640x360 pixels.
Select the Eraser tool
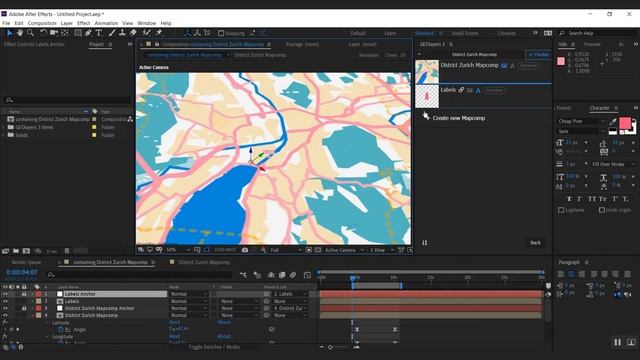133,33
